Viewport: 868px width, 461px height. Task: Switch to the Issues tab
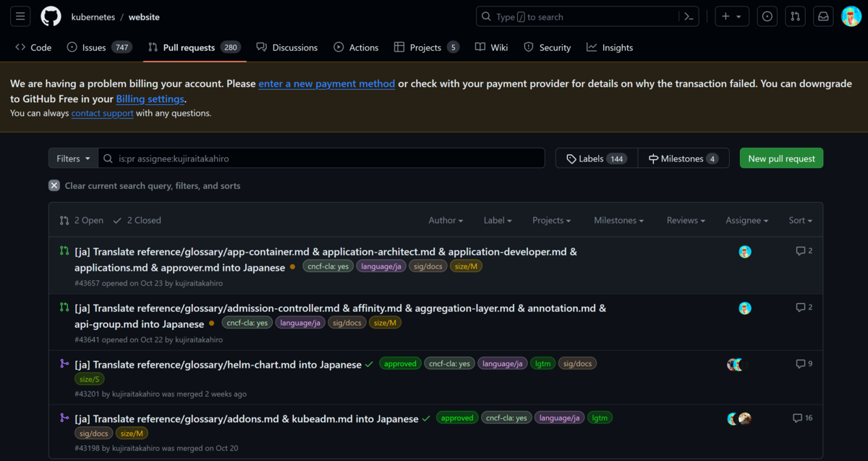point(99,47)
